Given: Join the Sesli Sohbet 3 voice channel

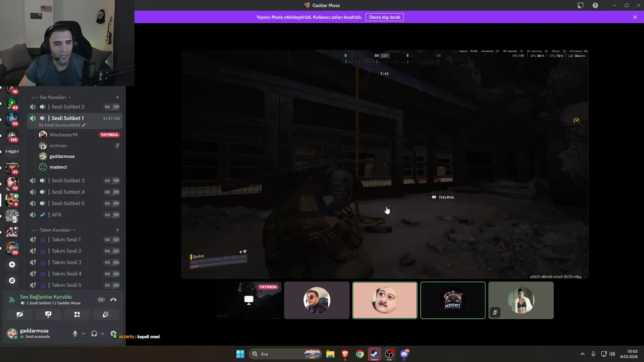Looking at the screenshot, I should pos(74,180).
